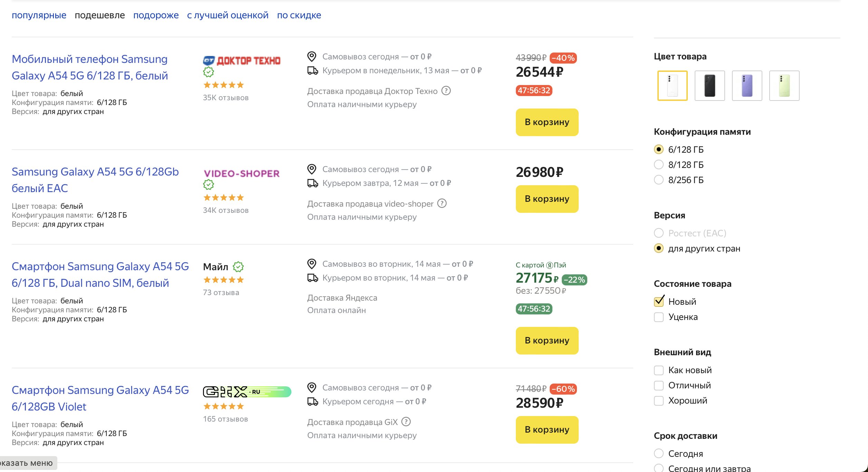Sort offers по скидке
This screenshot has height=472, width=868.
tap(299, 15)
